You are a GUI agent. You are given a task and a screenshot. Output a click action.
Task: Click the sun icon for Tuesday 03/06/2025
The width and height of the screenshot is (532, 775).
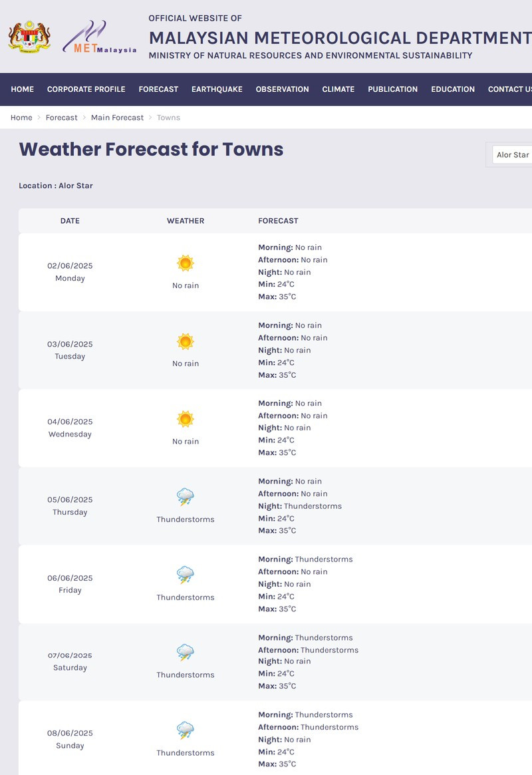[186, 342]
